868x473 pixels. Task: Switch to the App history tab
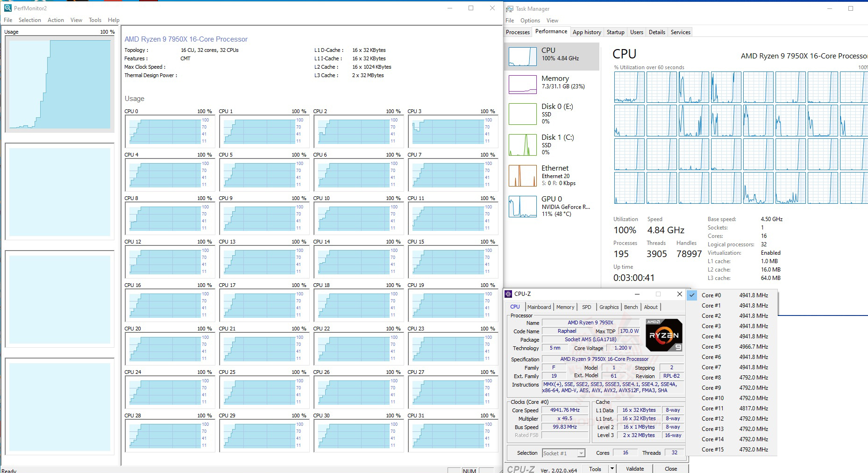pyautogui.click(x=587, y=32)
